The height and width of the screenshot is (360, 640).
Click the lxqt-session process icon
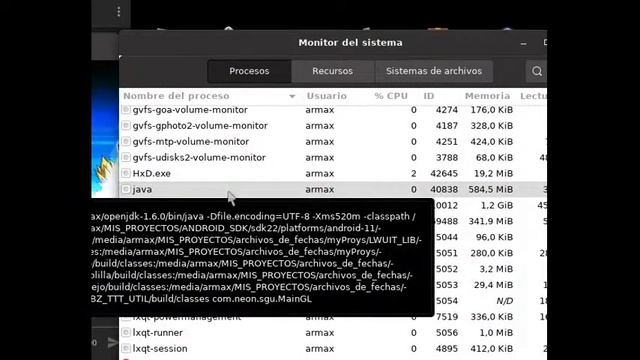(126, 348)
